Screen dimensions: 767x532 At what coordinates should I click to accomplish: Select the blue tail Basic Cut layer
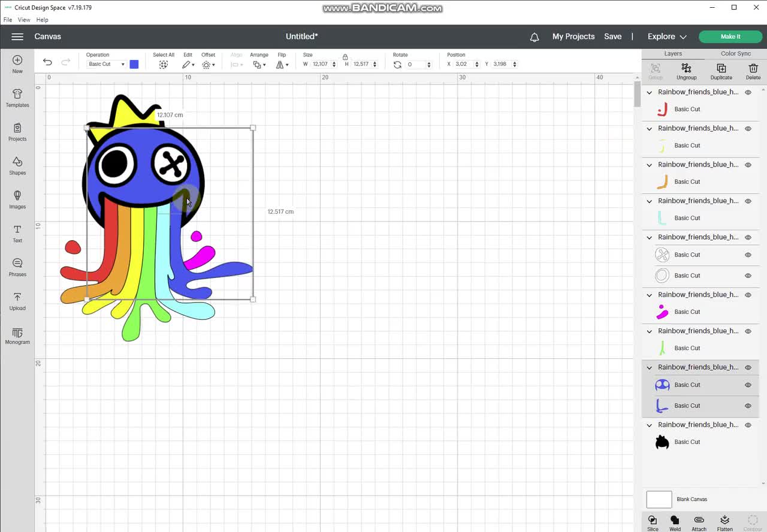[700, 406]
